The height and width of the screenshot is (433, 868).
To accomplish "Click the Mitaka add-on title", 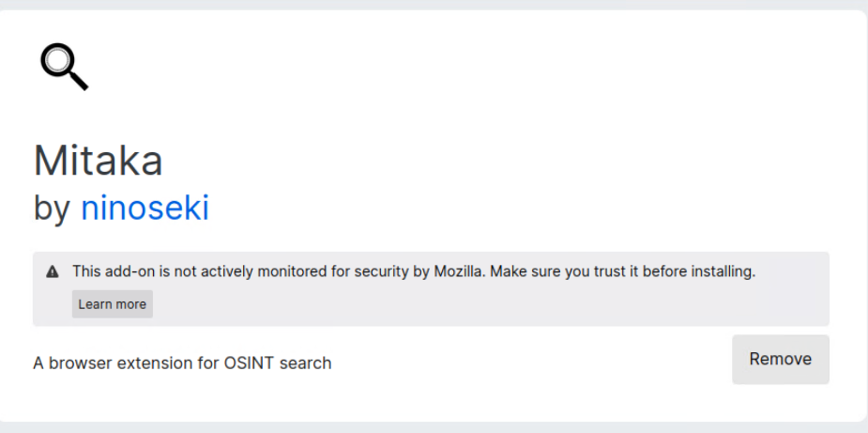I will click(x=99, y=161).
